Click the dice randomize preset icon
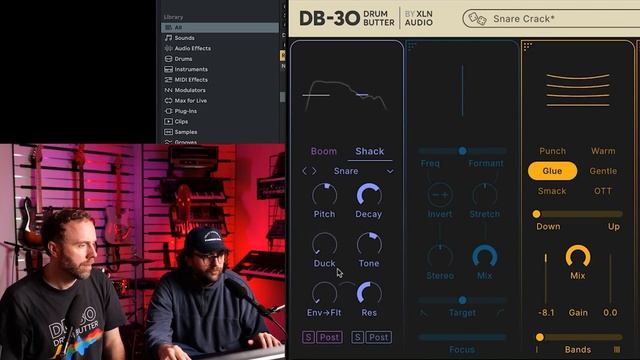The image size is (640, 360). point(477,19)
